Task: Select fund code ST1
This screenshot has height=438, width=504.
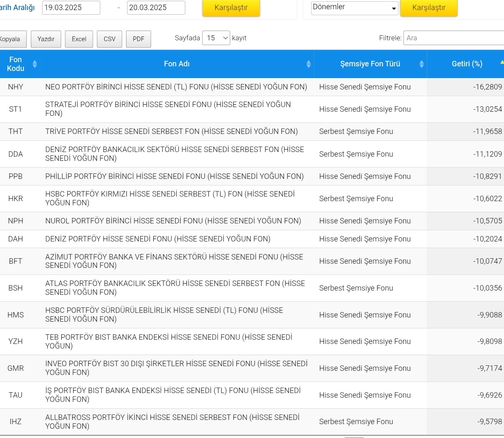Action: point(16,109)
